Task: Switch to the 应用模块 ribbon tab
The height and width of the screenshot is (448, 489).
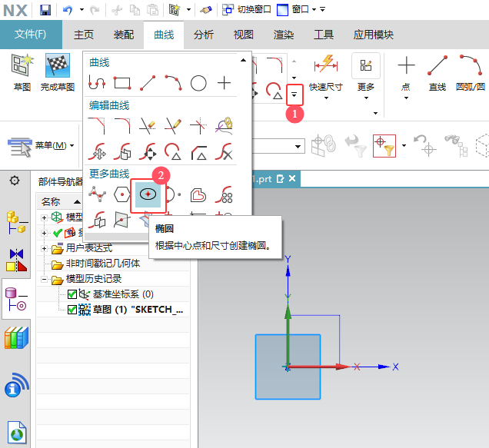Action: [x=374, y=35]
